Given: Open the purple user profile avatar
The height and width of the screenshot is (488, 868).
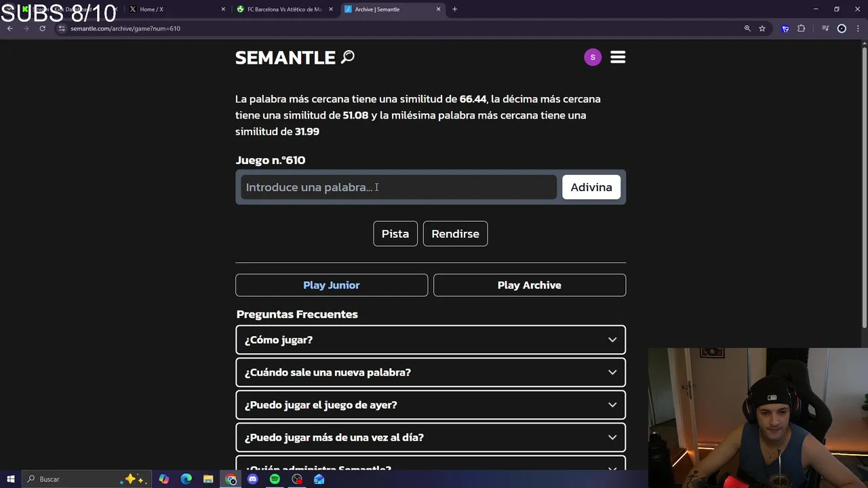Looking at the screenshot, I should coord(593,58).
